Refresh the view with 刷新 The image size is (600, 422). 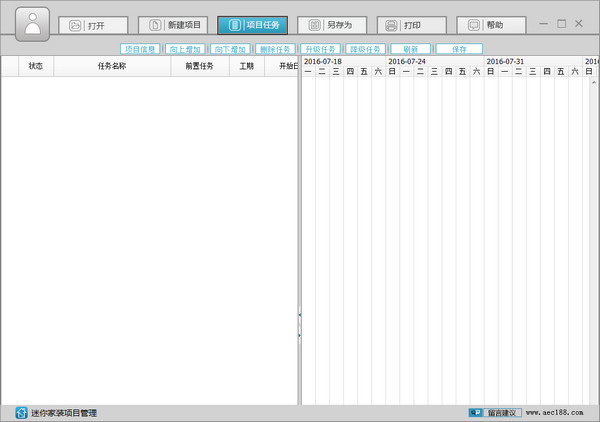point(411,49)
